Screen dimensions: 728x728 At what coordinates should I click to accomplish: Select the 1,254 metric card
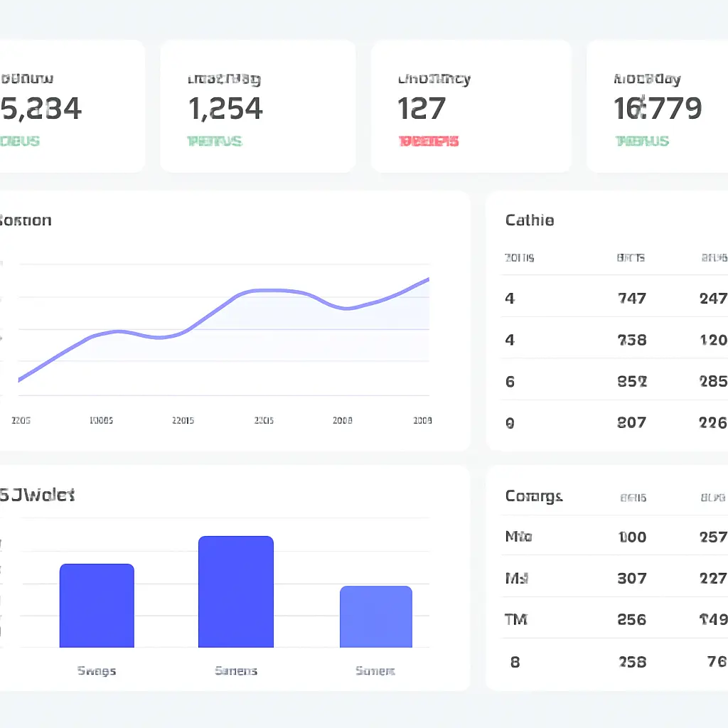258,105
